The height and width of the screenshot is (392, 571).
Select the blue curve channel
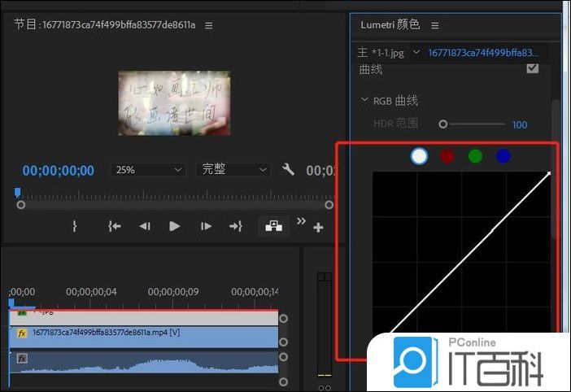503,155
